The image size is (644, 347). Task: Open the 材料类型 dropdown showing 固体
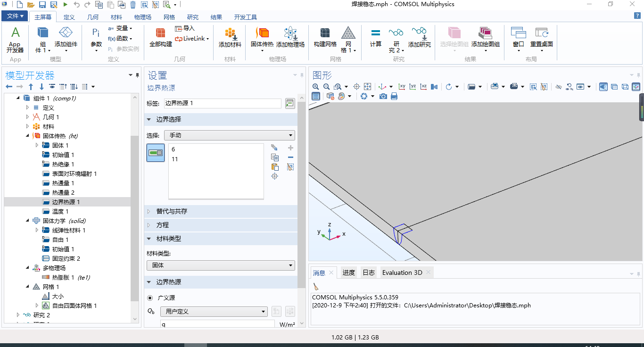pos(223,265)
